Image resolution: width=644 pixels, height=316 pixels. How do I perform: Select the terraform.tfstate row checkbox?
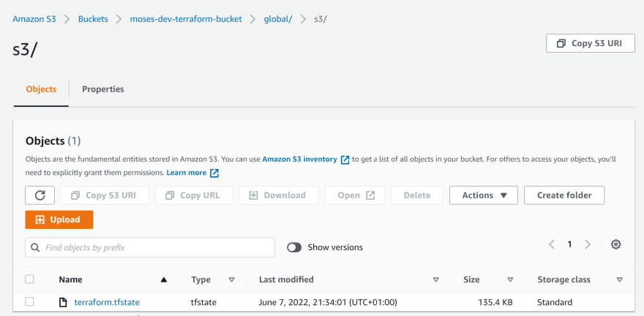(29, 301)
